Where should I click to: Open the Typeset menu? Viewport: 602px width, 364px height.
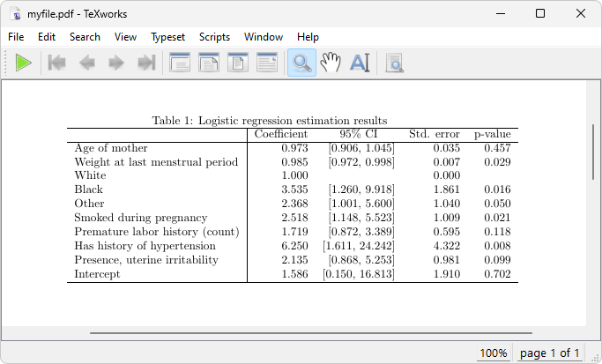coord(167,37)
